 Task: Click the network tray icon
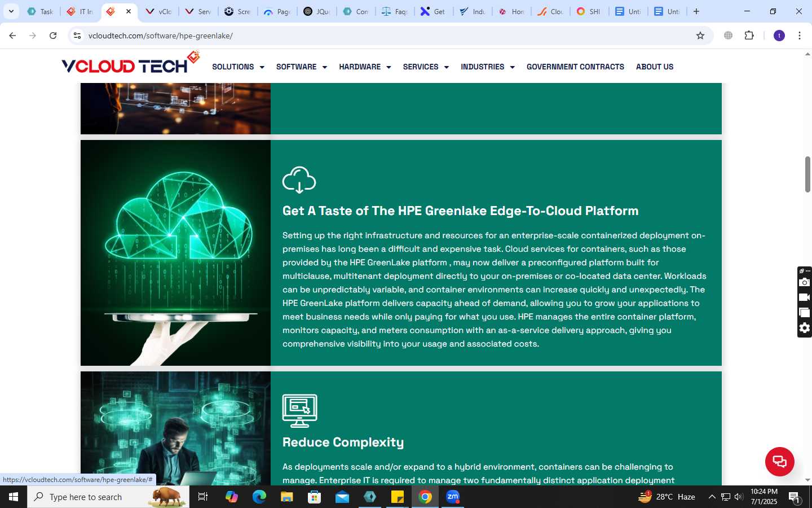pos(726,497)
